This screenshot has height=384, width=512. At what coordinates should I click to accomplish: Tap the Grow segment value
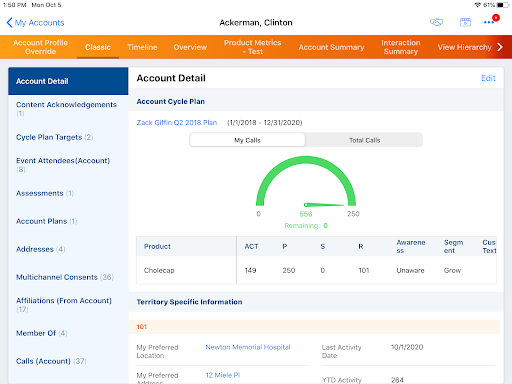pyautogui.click(x=452, y=270)
